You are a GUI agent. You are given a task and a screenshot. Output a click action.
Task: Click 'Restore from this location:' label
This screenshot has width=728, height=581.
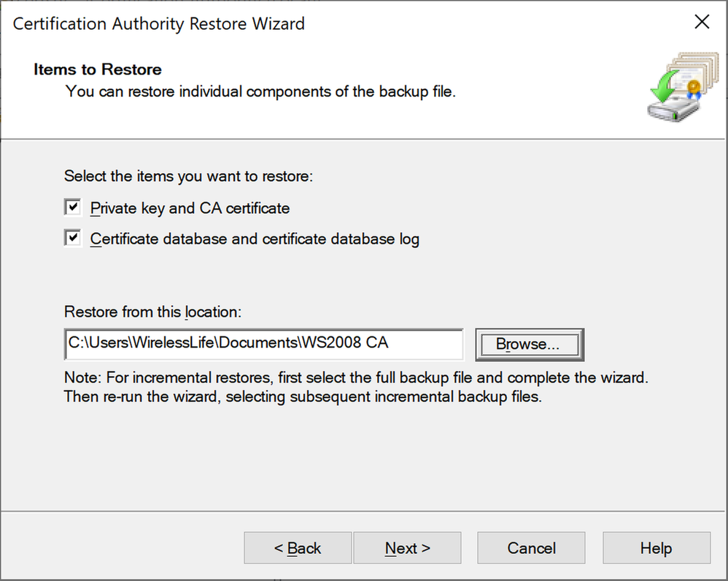pyautogui.click(x=152, y=312)
